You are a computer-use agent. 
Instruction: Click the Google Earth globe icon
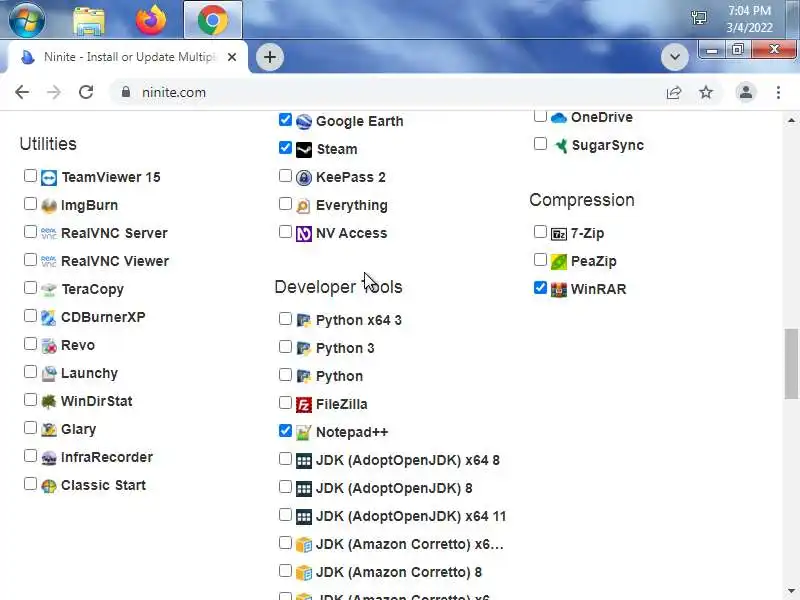pyautogui.click(x=304, y=122)
